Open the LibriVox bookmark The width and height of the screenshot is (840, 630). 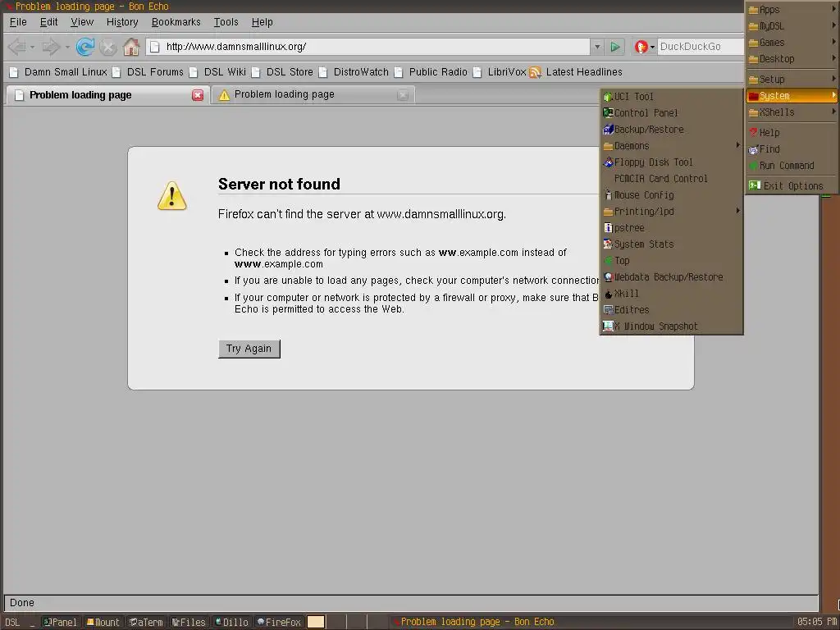500,72
